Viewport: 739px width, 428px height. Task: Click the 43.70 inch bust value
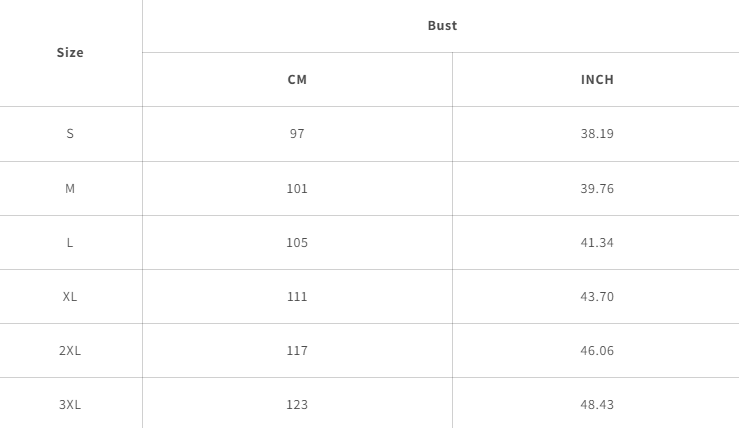click(597, 297)
